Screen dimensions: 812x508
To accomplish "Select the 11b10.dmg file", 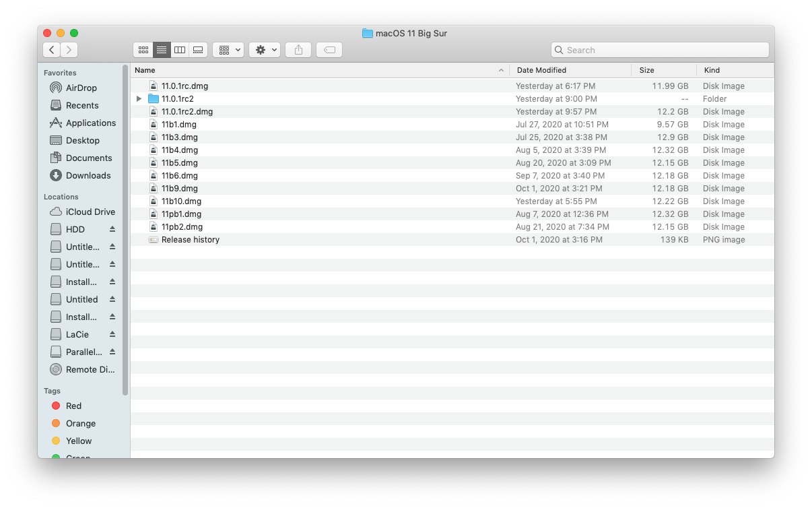I will pos(452,201).
